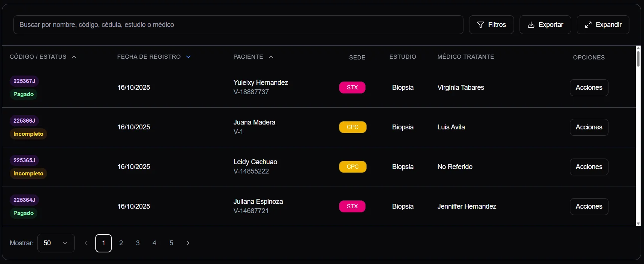644x264 pixels.
Task: Click the expand arrows icon in Expandir
Action: point(588,25)
